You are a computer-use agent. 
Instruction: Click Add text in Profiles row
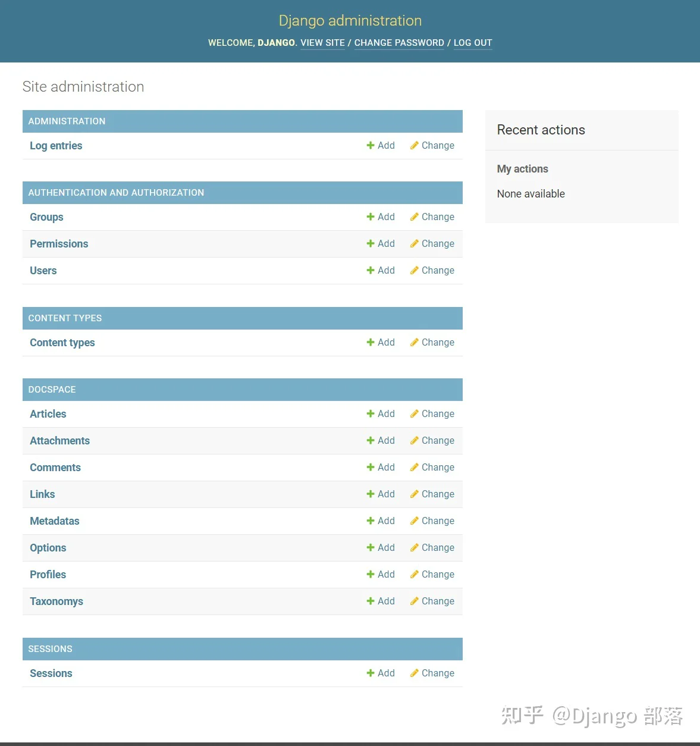point(386,574)
